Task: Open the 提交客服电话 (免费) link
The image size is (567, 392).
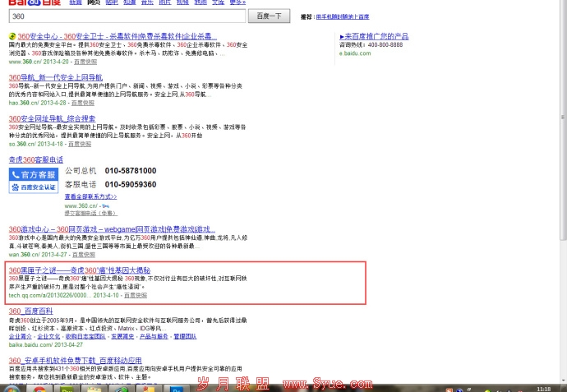Action: pos(90,214)
